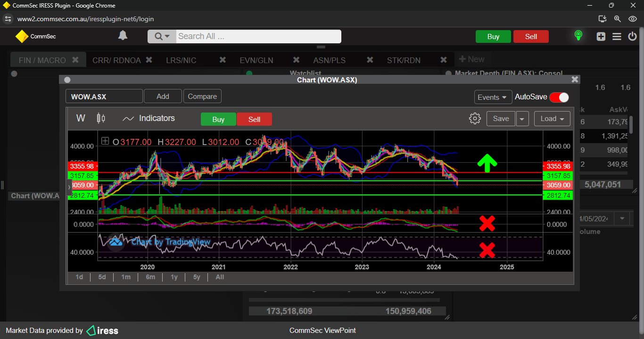Click the green lightbulb status icon

click(578, 36)
